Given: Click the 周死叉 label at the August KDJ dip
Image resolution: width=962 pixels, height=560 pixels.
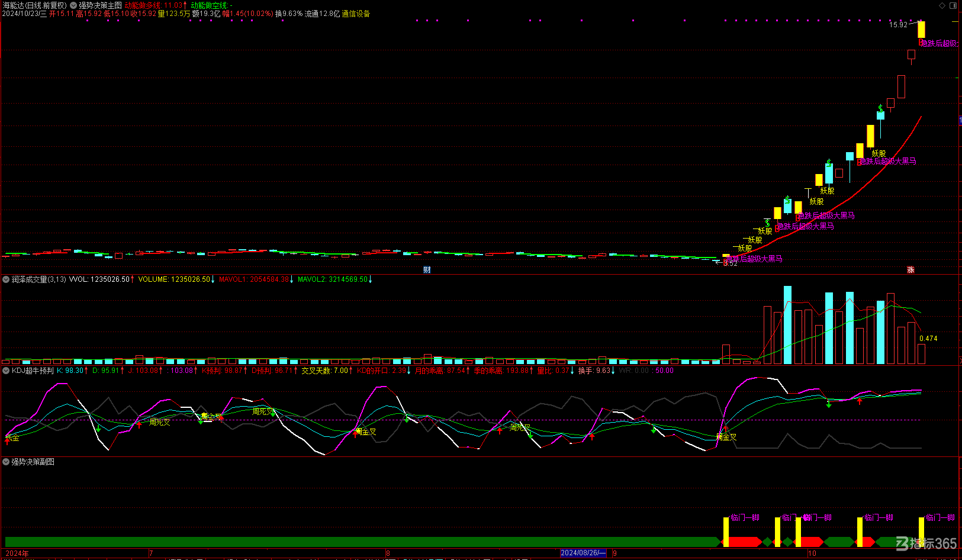Looking at the screenshot, I should click(x=520, y=427).
